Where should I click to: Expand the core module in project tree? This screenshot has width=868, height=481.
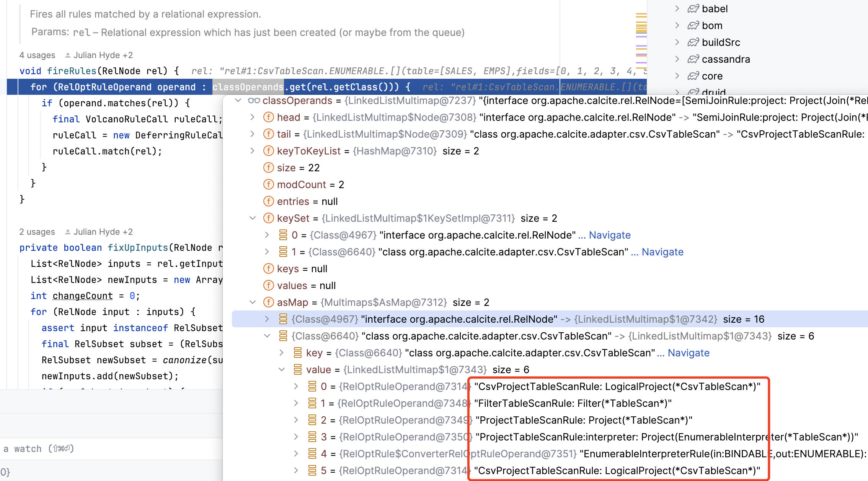point(677,76)
